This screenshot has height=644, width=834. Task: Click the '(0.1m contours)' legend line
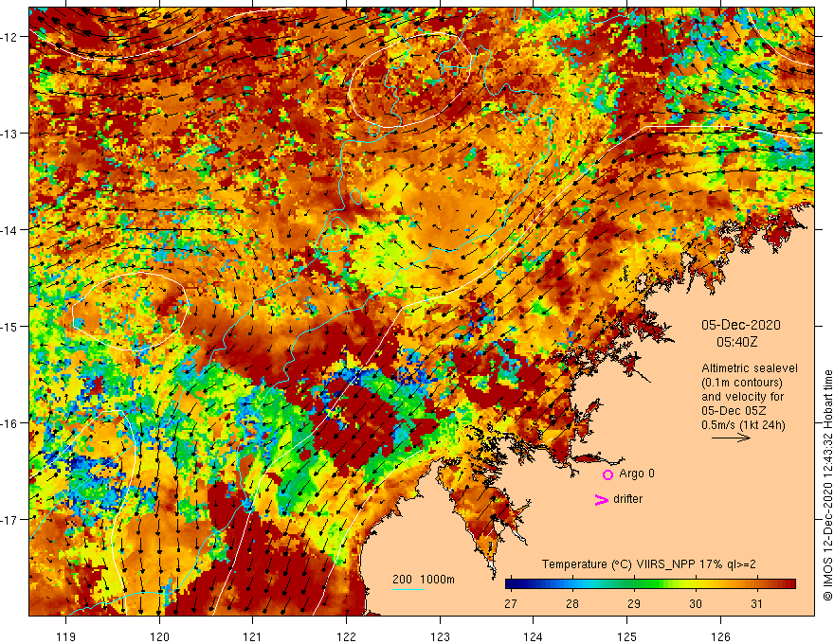pyautogui.click(x=742, y=383)
